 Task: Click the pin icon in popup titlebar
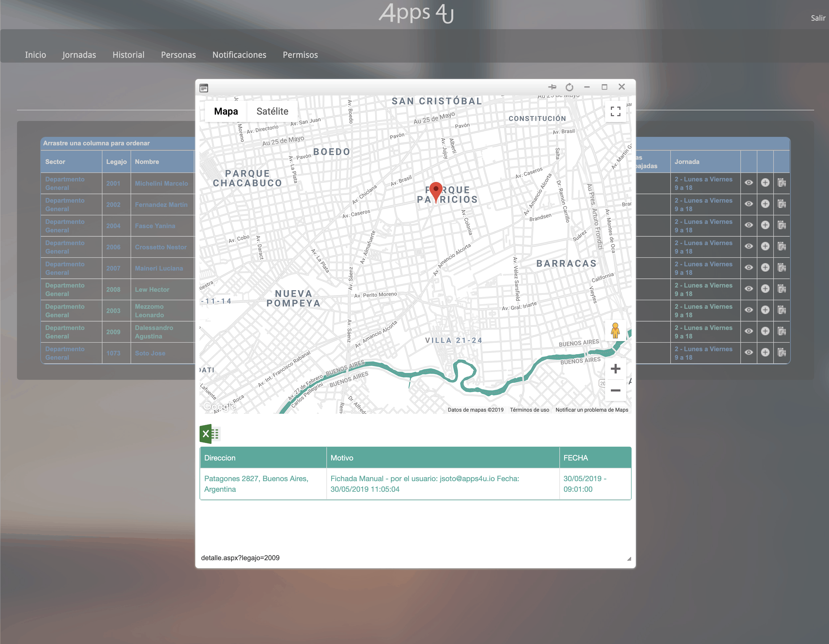(x=552, y=87)
